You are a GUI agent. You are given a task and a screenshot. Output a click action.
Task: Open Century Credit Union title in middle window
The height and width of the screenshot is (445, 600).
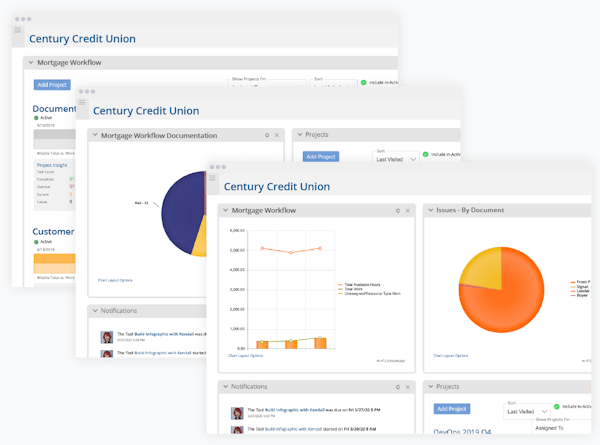pos(146,111)
